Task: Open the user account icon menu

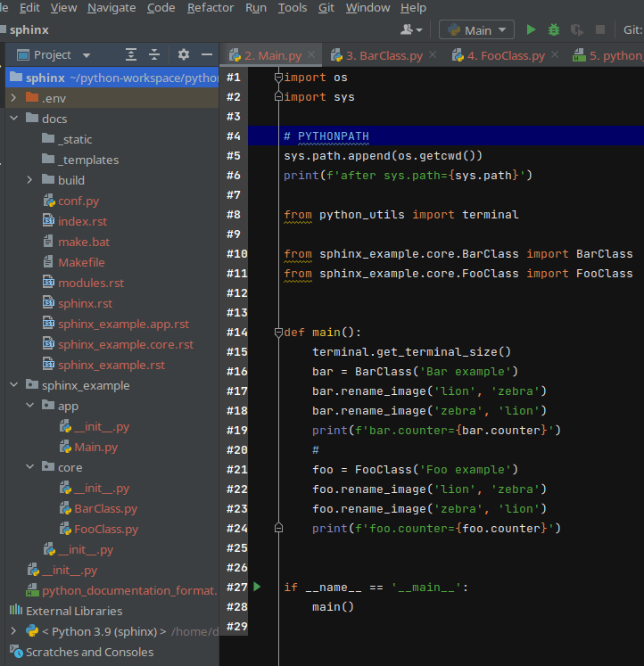Action: tap(411, 29)
